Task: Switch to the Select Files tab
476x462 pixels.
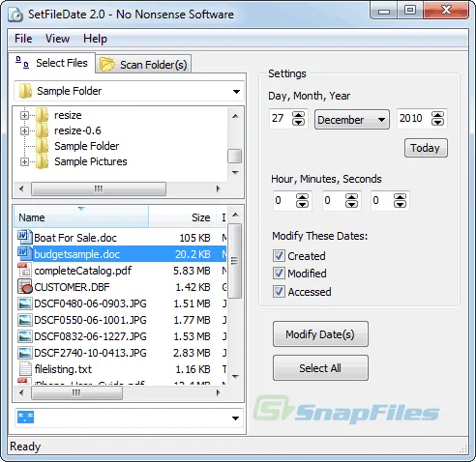Action: click(52, 63)
